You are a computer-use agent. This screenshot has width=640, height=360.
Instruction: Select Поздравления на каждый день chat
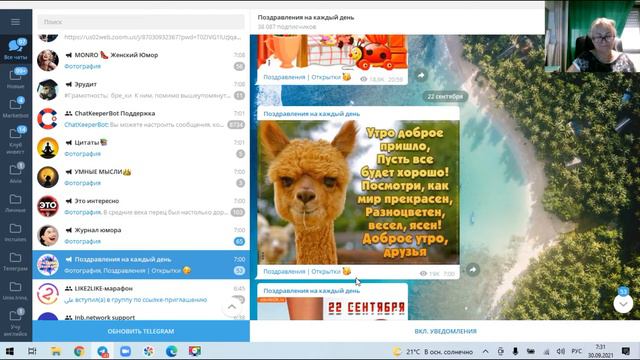(141, 265)
